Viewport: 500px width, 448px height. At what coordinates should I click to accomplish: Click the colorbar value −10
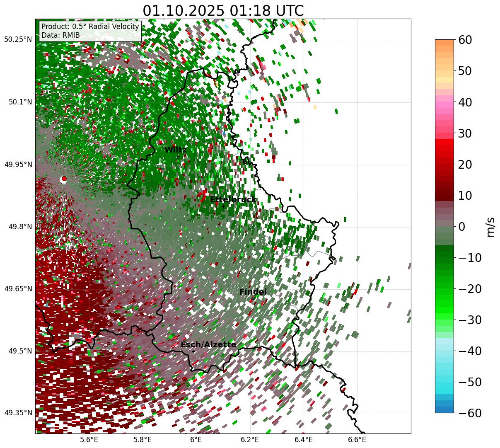click(x=469, y=258)
